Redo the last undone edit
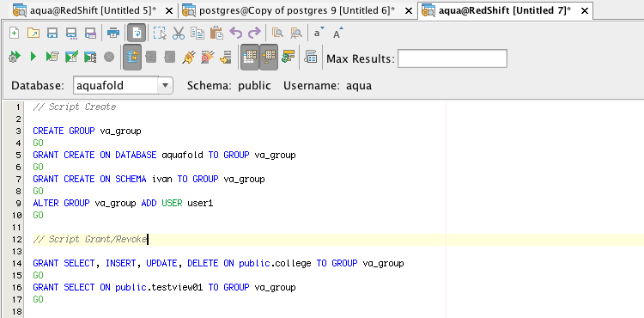Image resolution: width=644 pixels, height=318 pixels. (x=255, y=34)
